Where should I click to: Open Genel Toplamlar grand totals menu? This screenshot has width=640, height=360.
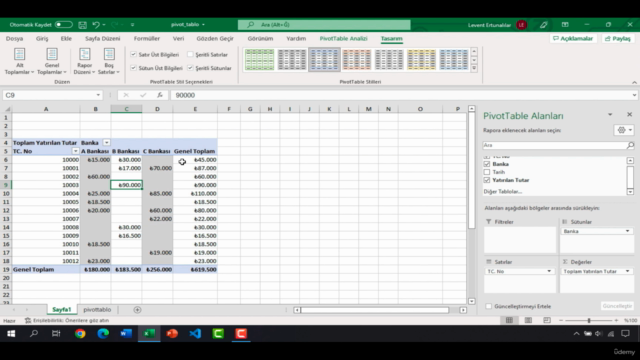(x=52, y=61)
